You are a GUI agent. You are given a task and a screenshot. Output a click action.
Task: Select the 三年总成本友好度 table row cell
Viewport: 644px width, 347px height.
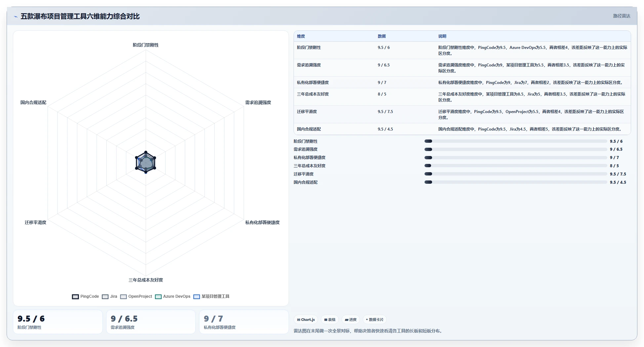(313, 94)
